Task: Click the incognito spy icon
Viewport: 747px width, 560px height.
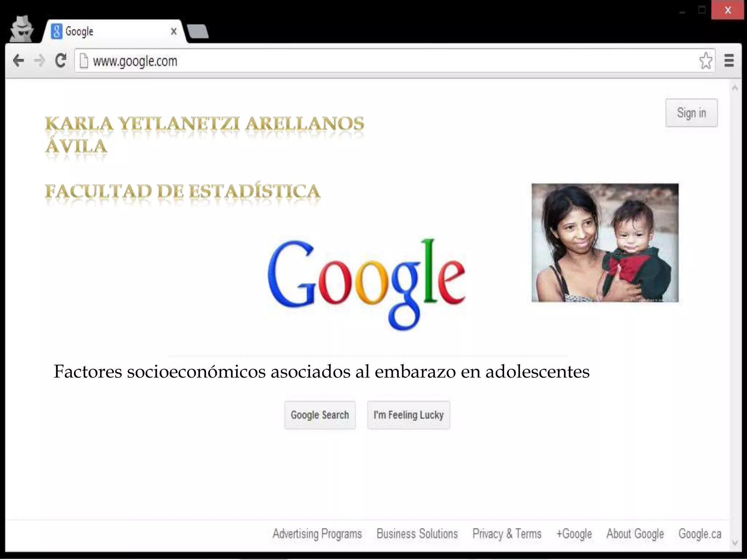Action: pos(22,29)
